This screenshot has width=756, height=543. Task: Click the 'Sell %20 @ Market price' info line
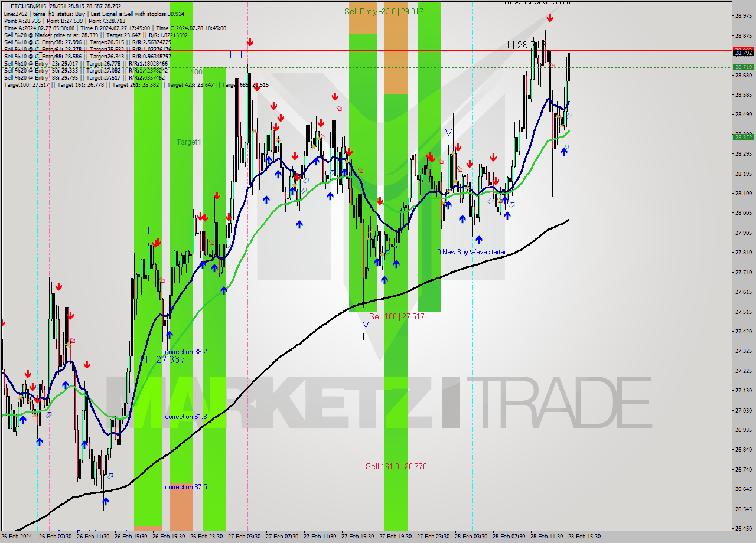pos(96,35)
